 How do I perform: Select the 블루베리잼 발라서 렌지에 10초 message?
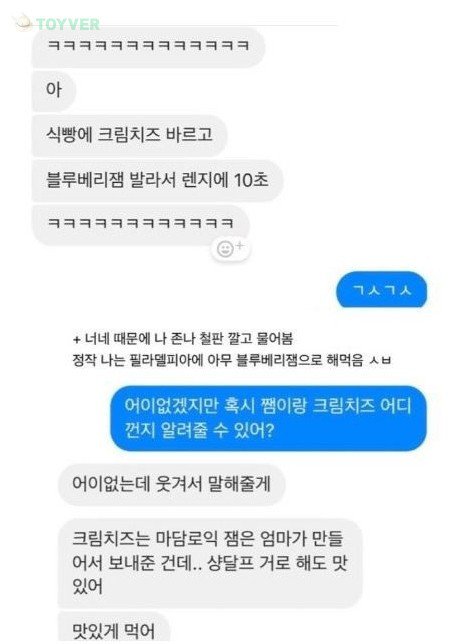157,180
